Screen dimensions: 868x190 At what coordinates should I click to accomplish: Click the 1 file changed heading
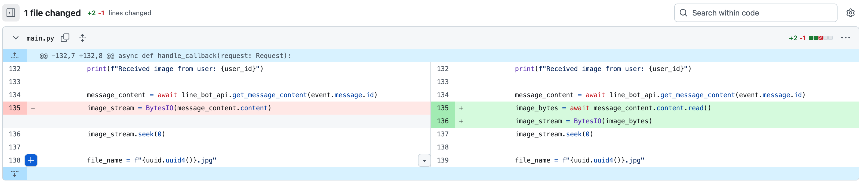click(x=52, y=13)
